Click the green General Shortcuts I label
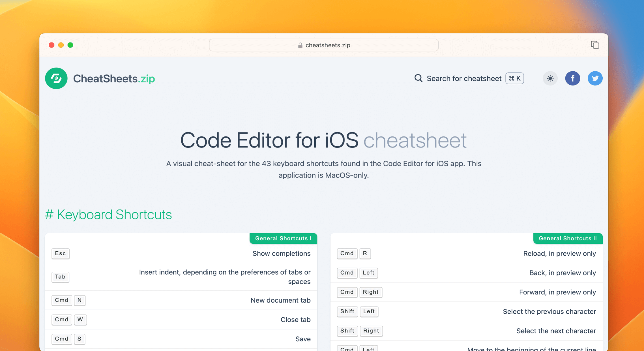644x351 pixels. (283, 238)
